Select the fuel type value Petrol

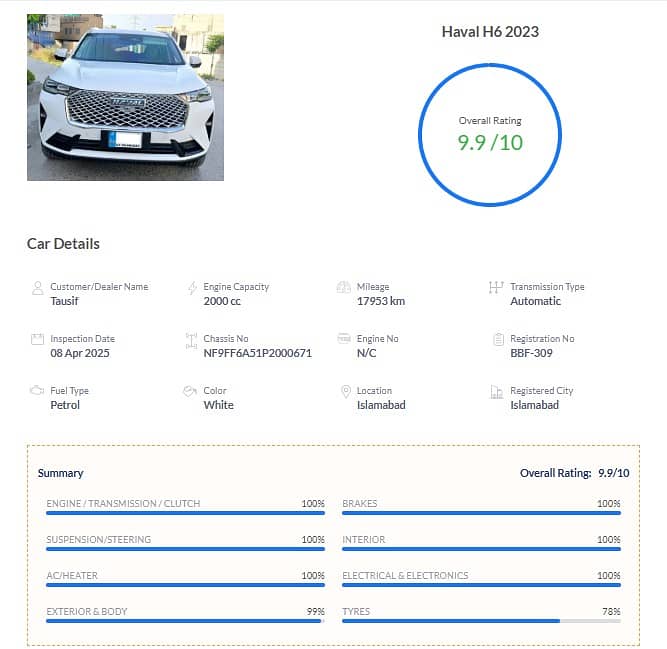point(65,405)
